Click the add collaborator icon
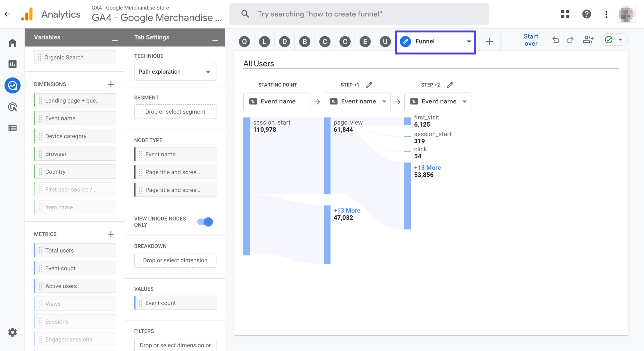Image resolution: width=644 pixels, height=351 pixels. [588, 40]
